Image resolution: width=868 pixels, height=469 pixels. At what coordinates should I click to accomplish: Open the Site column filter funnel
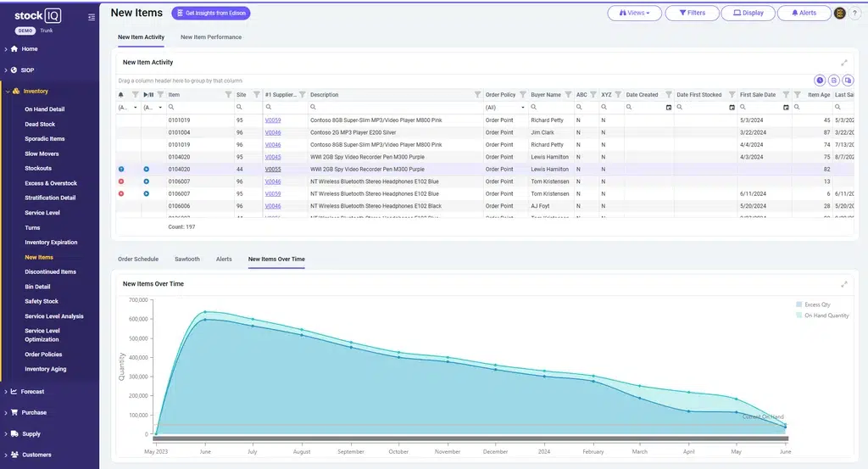256,95
